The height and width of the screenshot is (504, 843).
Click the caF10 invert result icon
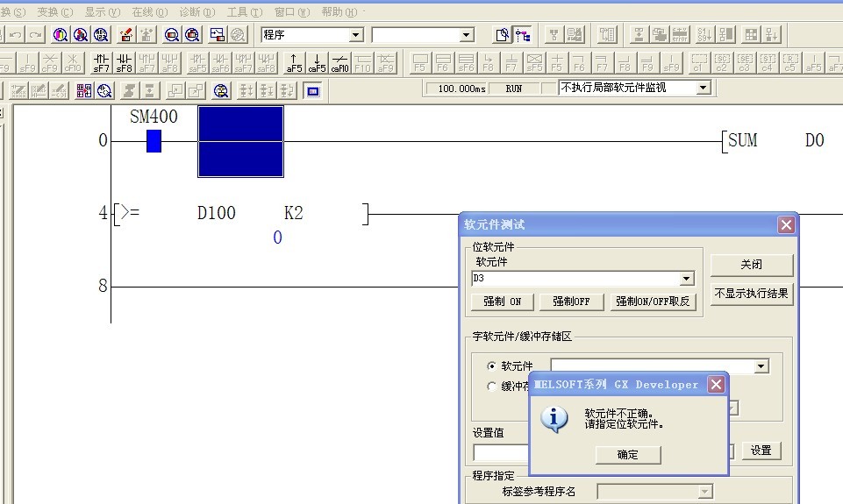pos(339,62)
